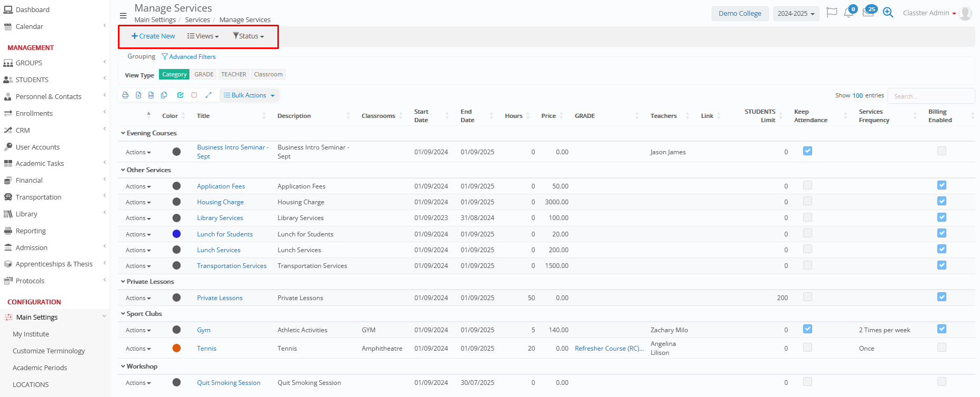Click the magnifier zoom icon in header
980x397 pixels.
(x=888, y=13)
